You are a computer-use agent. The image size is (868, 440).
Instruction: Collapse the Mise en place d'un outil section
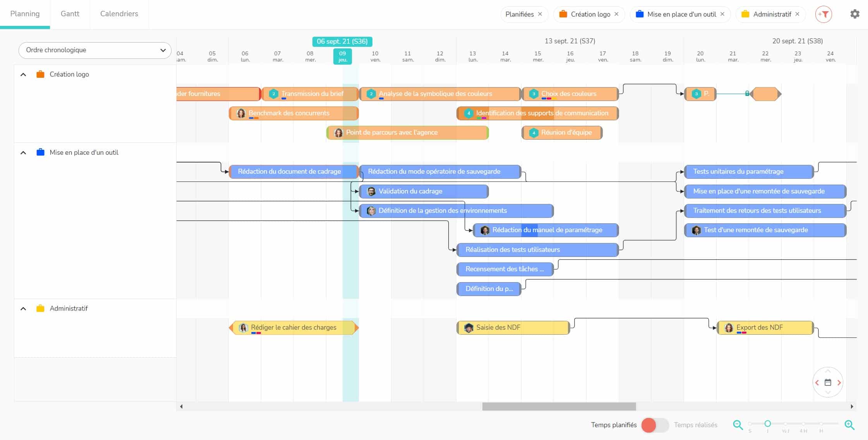pos(24,152)
